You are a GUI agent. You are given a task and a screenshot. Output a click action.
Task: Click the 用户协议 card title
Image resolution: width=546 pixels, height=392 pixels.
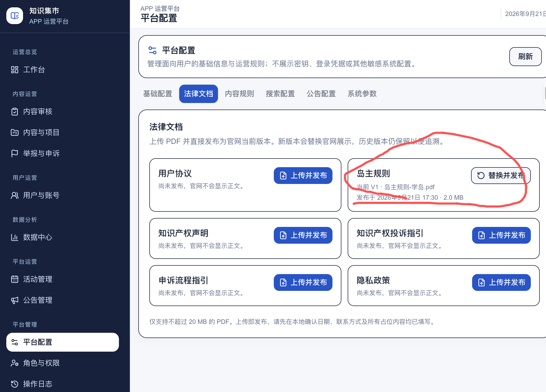(175, 173)
